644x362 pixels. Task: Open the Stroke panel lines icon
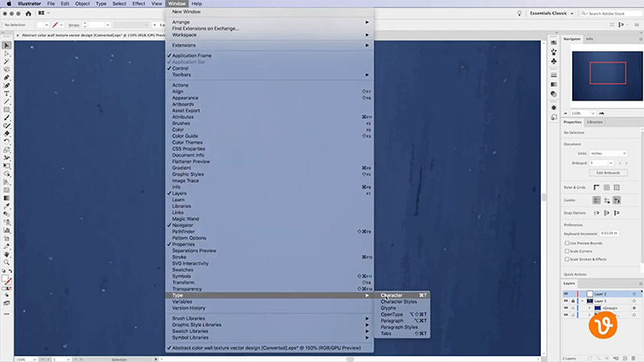pyautogui.click(x=554, y=75)
